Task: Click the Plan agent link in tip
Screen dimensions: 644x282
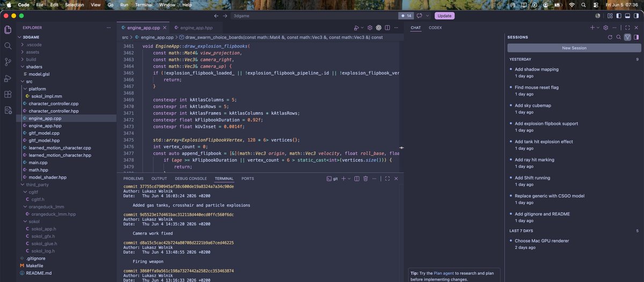Action: click(444, 273)
